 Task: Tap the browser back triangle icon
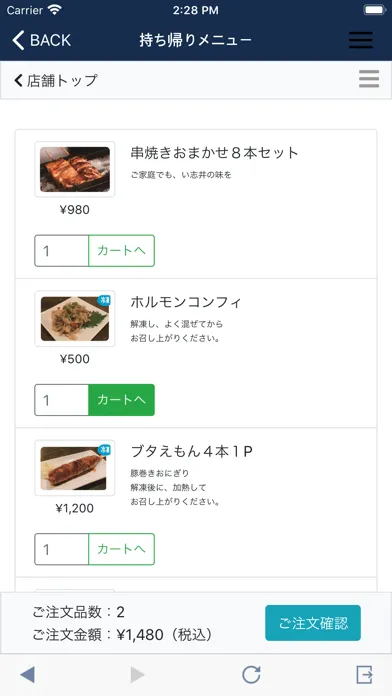[27, 675]
